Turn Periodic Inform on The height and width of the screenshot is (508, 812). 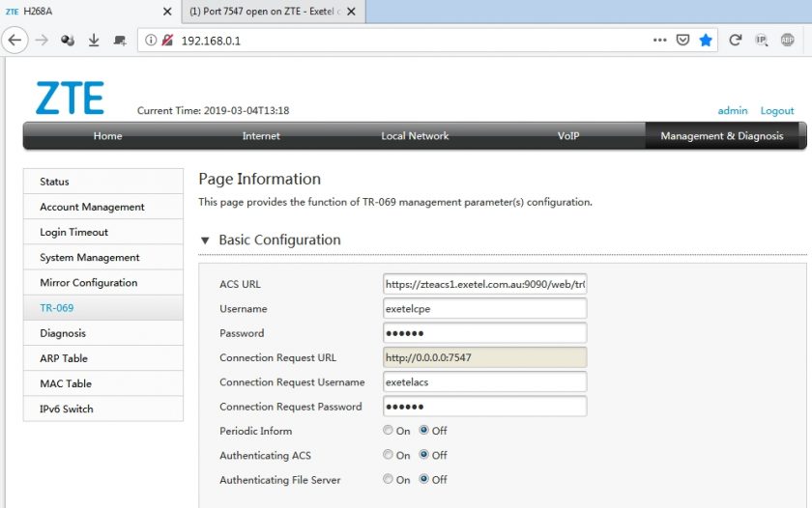[389, 431]
